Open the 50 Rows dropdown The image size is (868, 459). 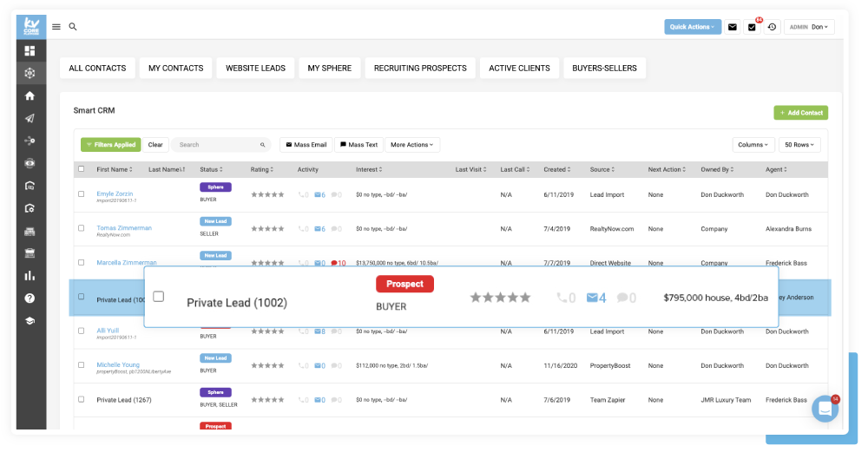[799, 145]
